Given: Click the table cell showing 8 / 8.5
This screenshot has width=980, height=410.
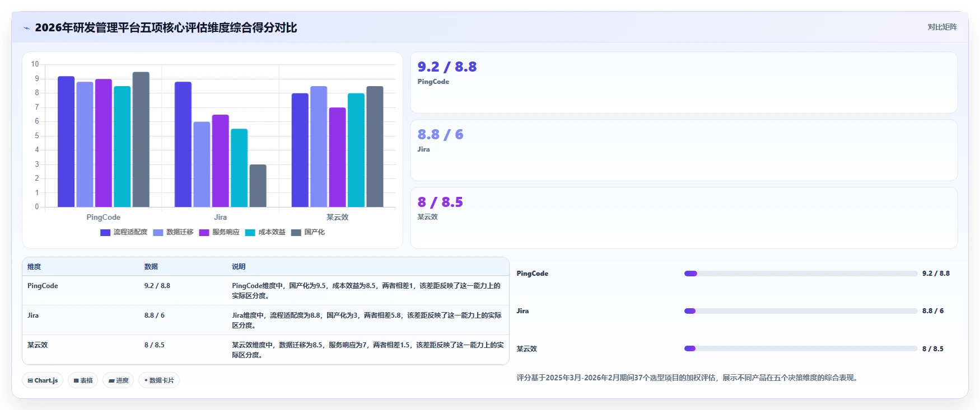Looking at the screenshot, I should pos(155,345).
